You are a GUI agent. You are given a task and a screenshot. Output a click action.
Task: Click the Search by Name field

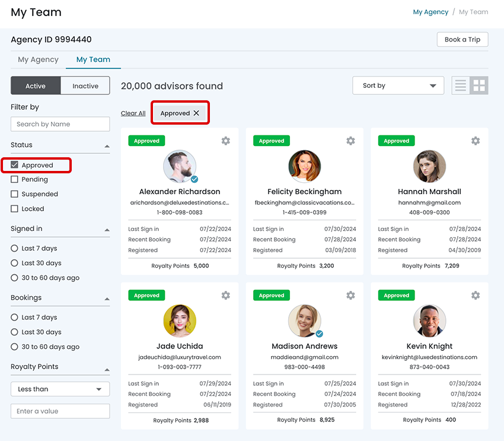(60, 124)
